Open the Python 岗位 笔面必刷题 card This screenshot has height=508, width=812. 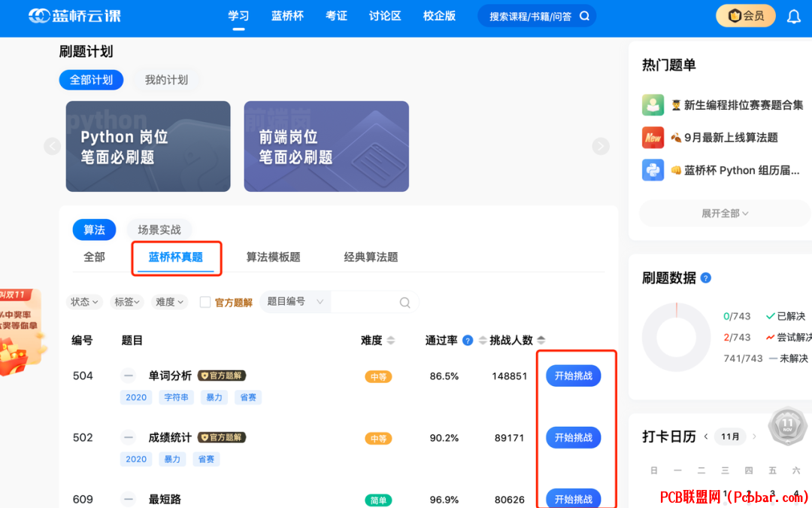point(148,146)
